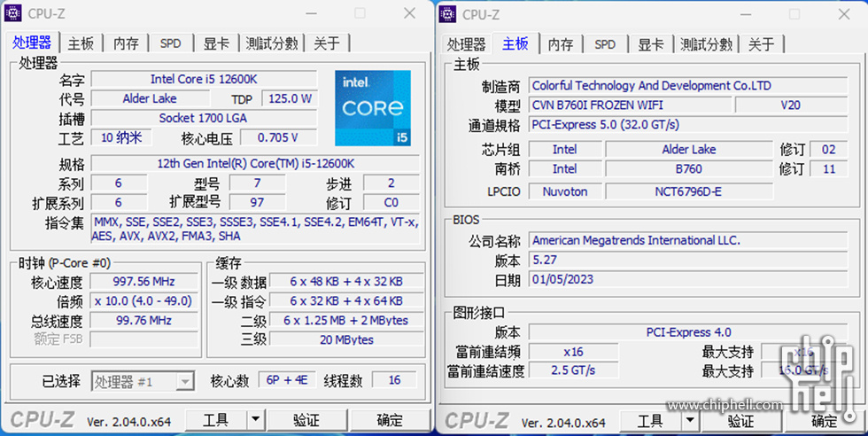Image resolution: width=868 pixels, height=436 pixels.
Task: Click the thread count value 16
Action: coord(394,380)
